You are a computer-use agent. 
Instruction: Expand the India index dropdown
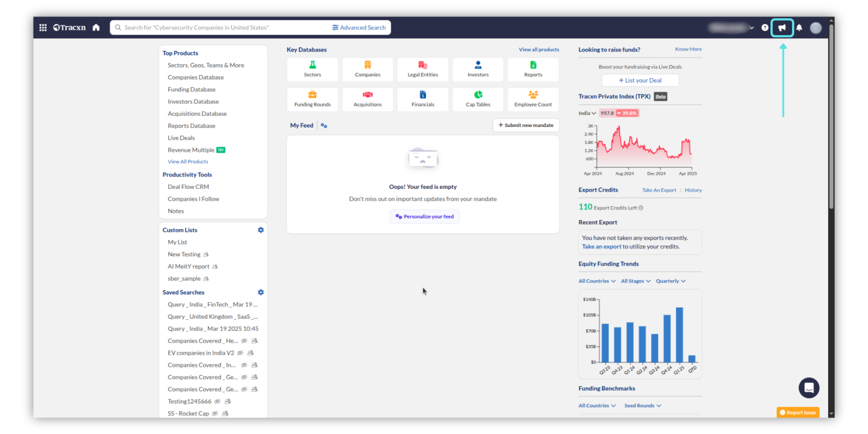[587, 113]
